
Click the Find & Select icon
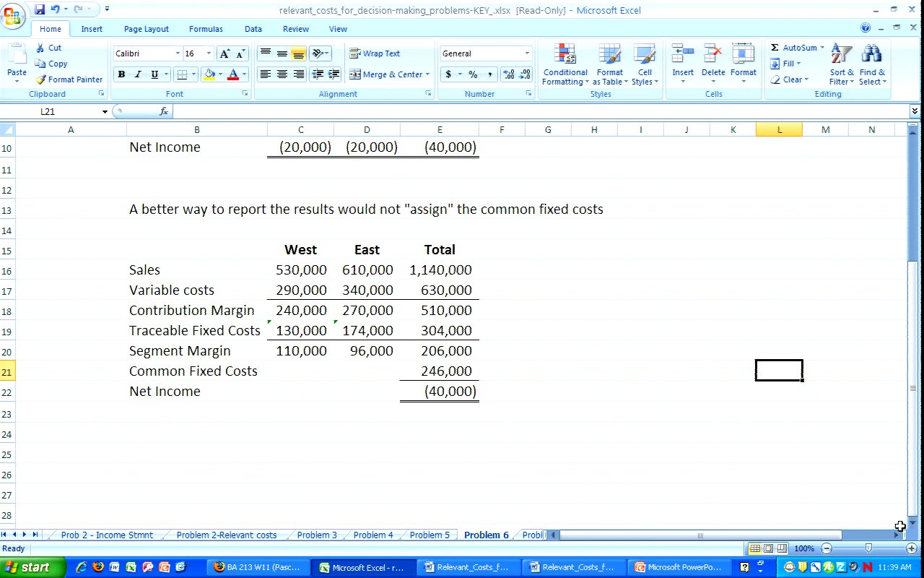(872, 55)
